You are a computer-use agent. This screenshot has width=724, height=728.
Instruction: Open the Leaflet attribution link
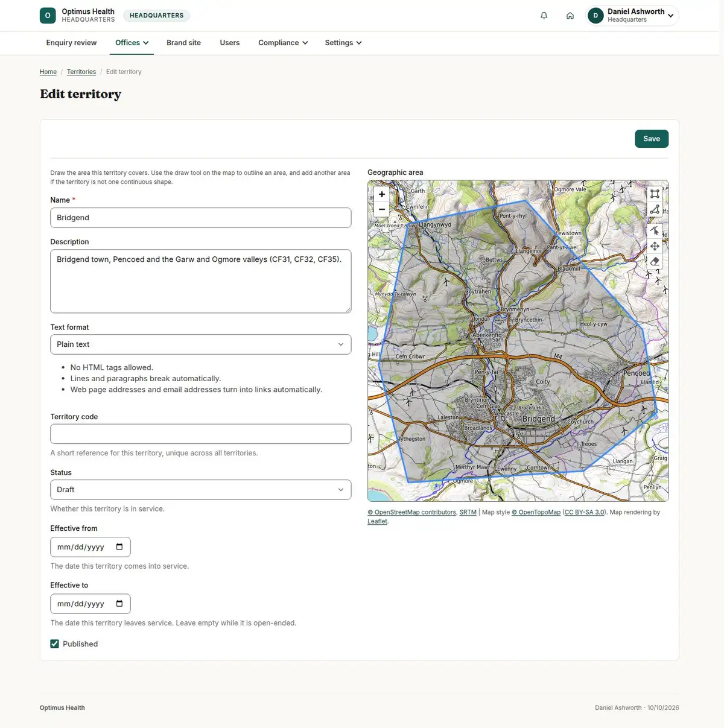click(378, 522)
